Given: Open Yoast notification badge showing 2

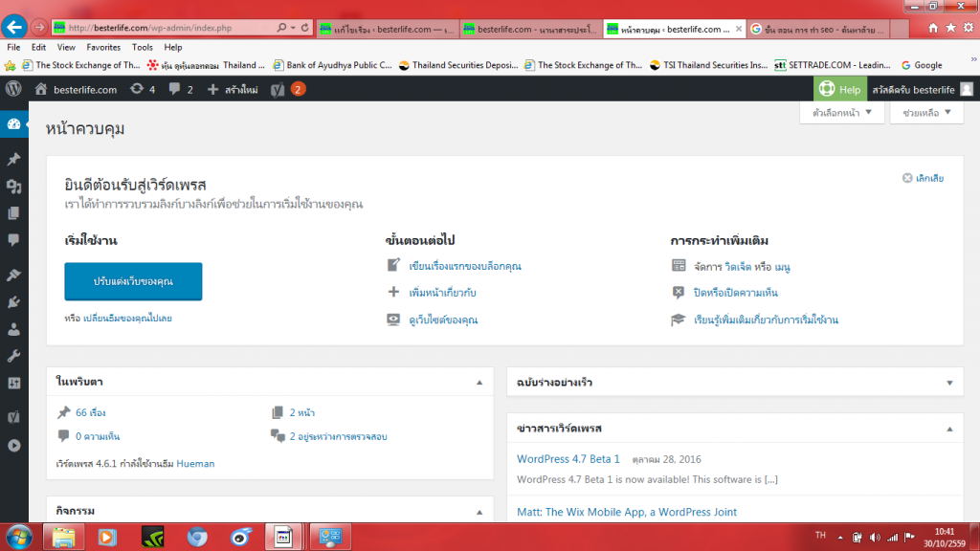Looking at the screenshot, I should [x=299, y=89].
